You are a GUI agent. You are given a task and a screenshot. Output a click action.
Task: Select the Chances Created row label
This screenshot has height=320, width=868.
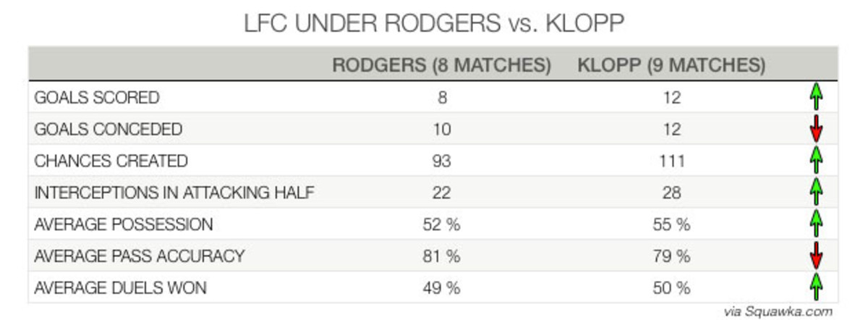(111, 161)
